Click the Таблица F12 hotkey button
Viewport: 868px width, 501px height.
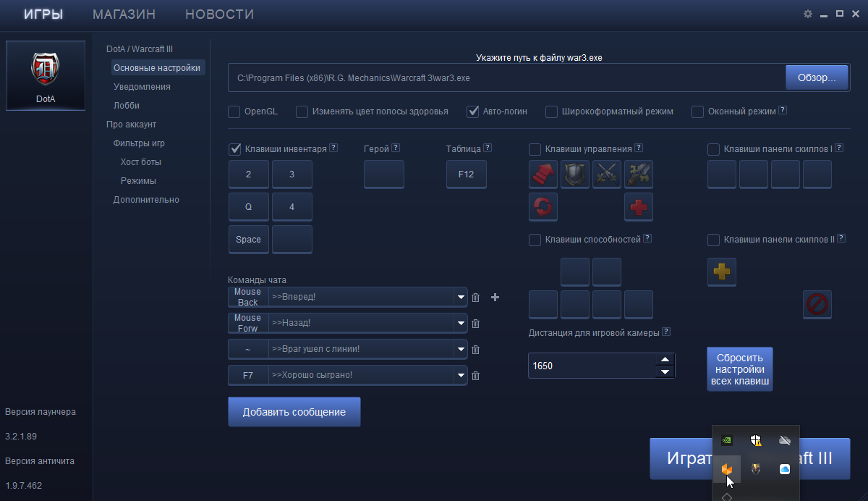(467, 174)
